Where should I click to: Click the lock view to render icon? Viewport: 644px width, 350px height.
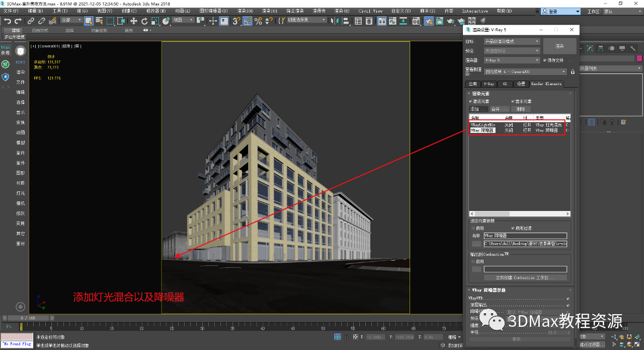tap(573, 72)
